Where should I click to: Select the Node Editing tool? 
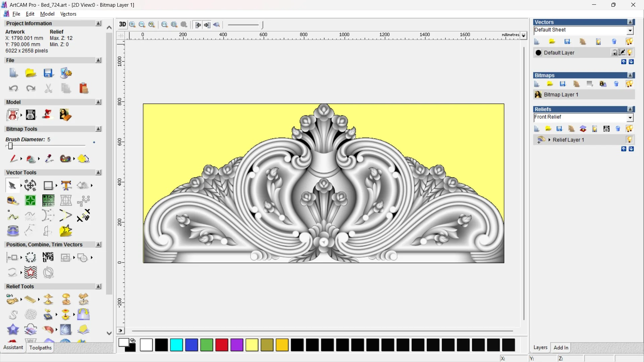[13, 216]
